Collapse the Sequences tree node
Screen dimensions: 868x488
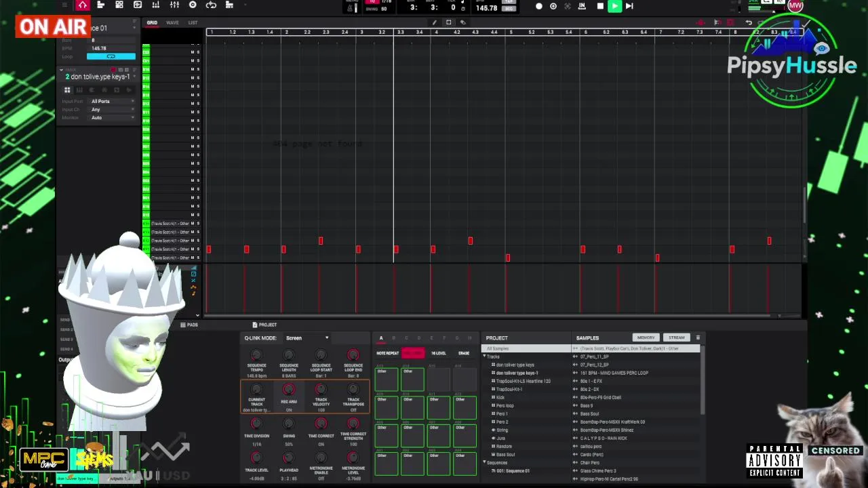484,462
